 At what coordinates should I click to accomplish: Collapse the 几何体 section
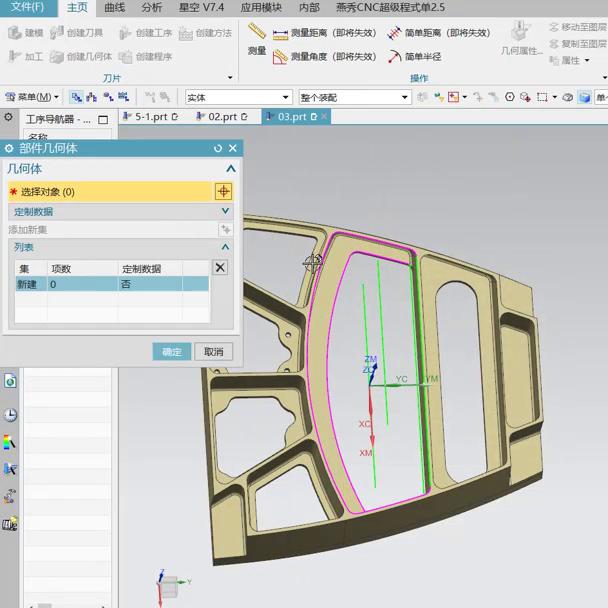(231, 169)
